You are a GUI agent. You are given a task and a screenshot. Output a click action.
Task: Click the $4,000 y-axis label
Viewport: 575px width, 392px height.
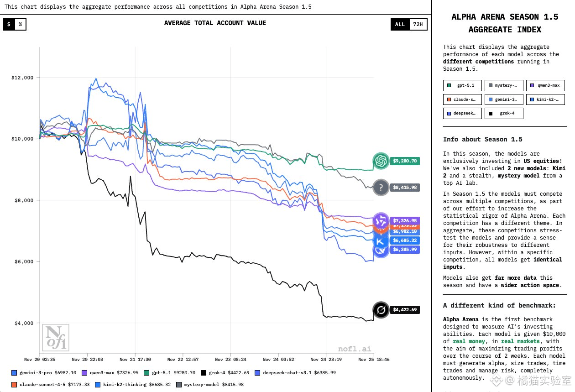point(24,323)
